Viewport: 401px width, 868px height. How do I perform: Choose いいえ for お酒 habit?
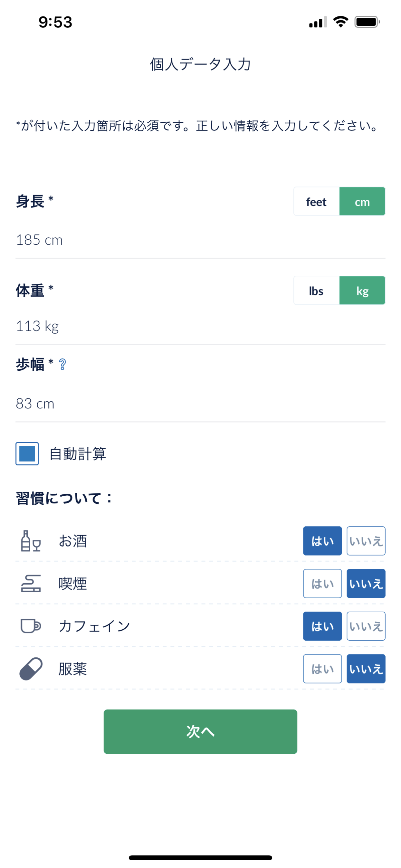(x=366, y=541)
